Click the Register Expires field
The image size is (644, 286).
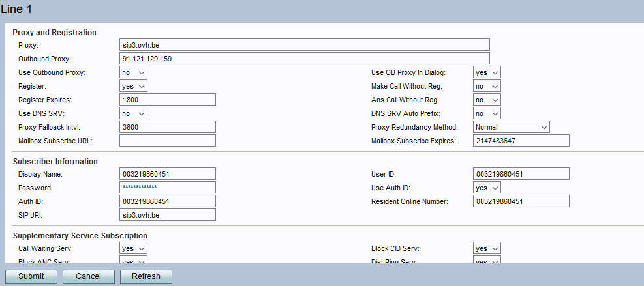pyautogui.click(x=168, y=100)
